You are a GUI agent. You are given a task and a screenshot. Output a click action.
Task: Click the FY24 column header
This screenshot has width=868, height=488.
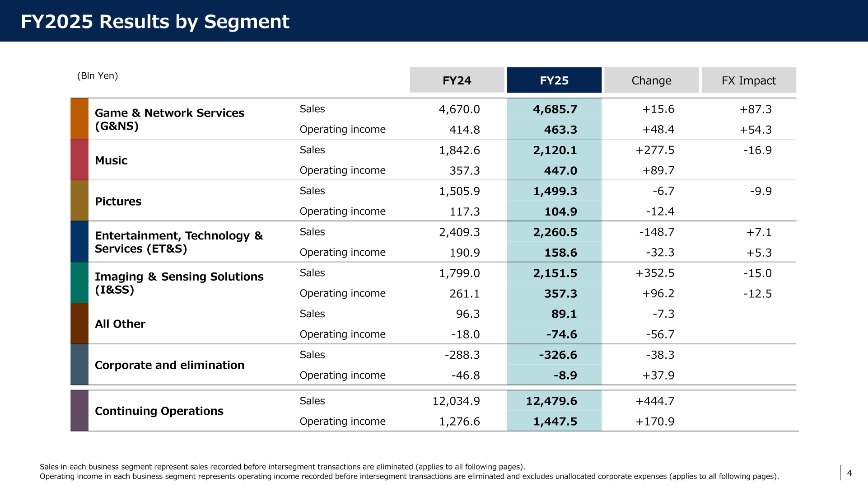457,80
